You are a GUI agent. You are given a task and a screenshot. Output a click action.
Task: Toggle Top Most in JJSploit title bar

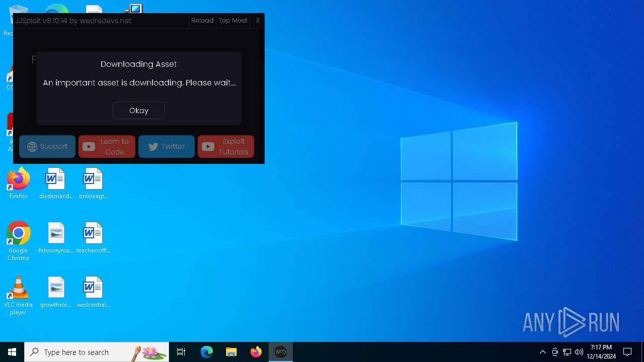(x=232, y=21)
